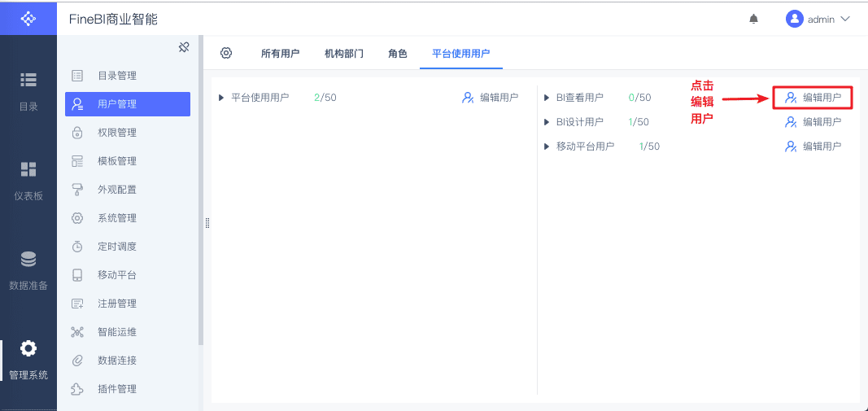Open the admin account dropdown
Screen dimensions: 868x411
pyautogui.click(x=818, y=19)
